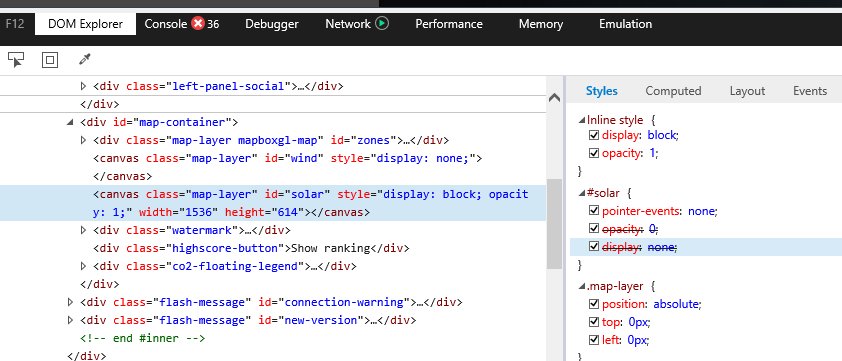
Task: Click the Console error count icon
Action: coord(198,24)
